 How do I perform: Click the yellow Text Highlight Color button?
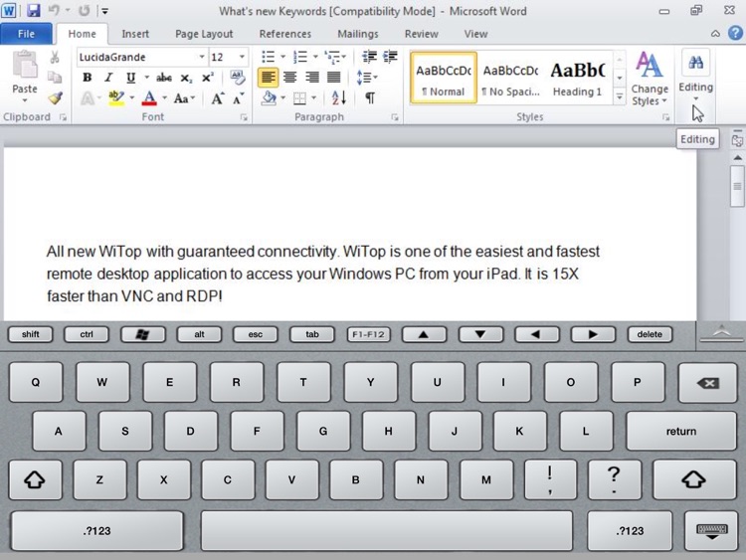point(116,98)
